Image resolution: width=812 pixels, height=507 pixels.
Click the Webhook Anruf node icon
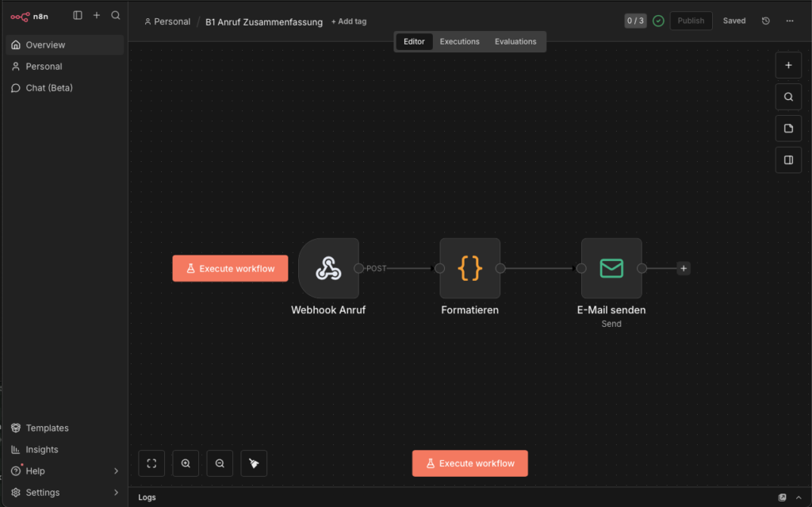pos(328,268)
